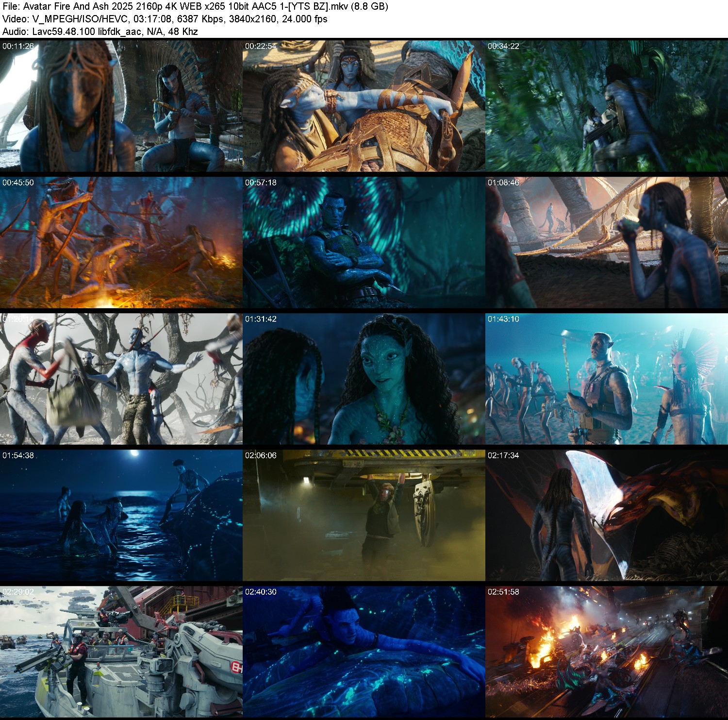Open the frame stamped 00:45:50

121,242
